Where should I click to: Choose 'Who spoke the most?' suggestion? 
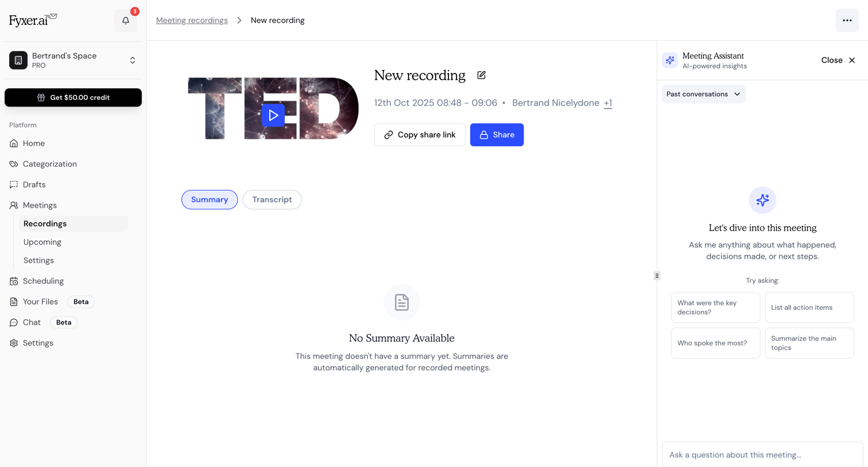pyautogui.click(x=715, y=343)
